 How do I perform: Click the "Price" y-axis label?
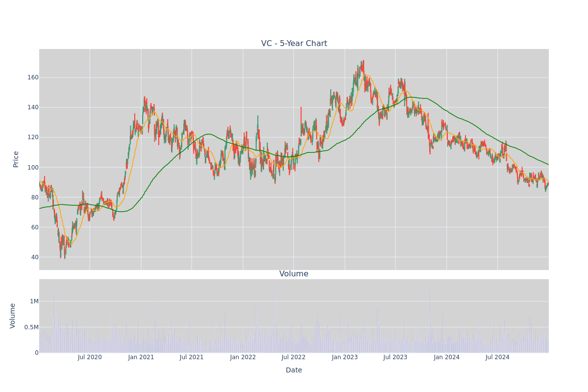[x=16, y=159]
